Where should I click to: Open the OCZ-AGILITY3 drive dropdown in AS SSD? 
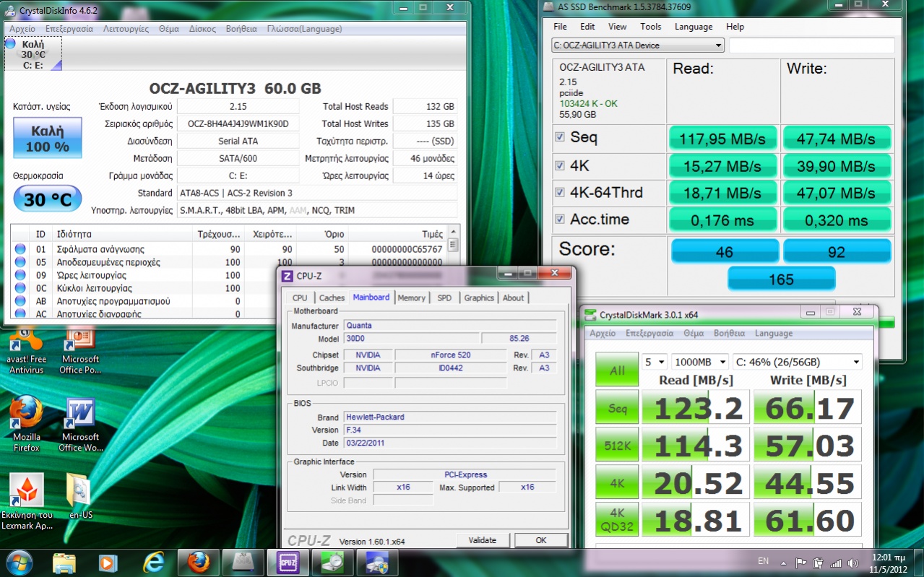point(638,45)
